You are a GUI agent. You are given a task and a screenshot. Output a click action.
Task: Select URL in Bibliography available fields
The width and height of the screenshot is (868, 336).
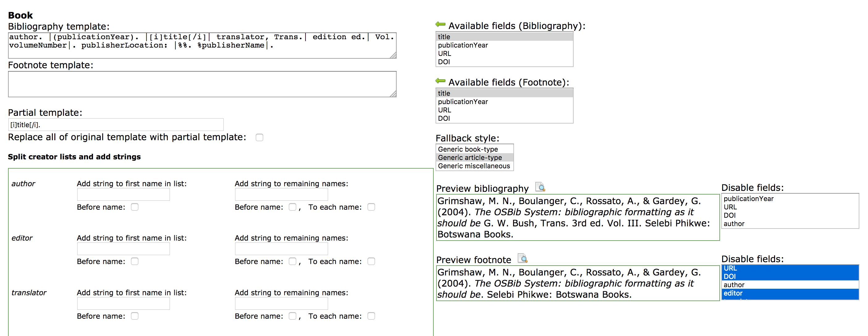(x=504, y=54)
